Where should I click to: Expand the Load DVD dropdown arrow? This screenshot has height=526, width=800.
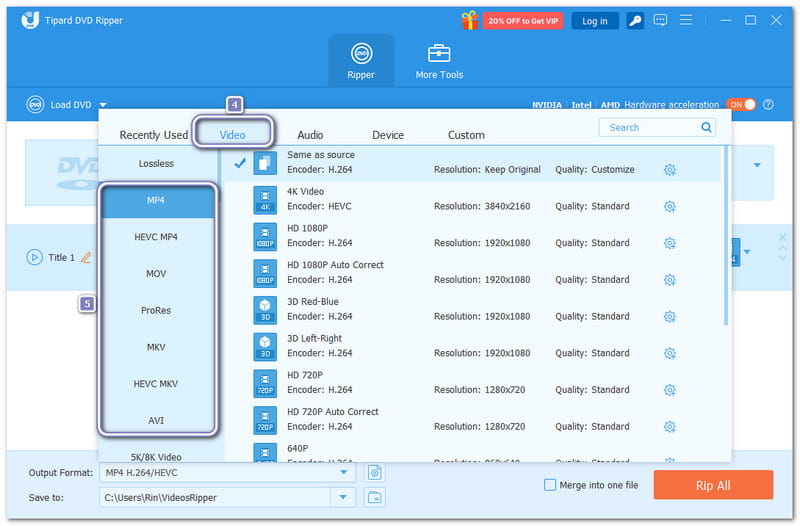102,105
